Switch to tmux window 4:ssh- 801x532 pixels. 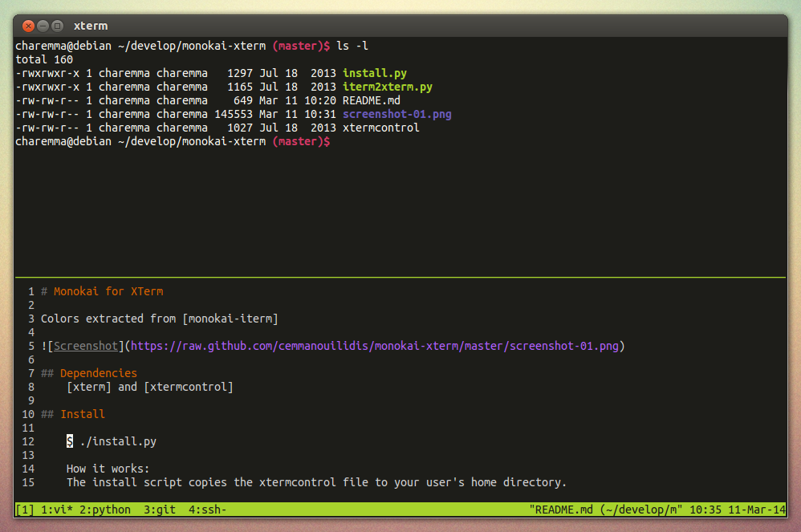point(207,510)
